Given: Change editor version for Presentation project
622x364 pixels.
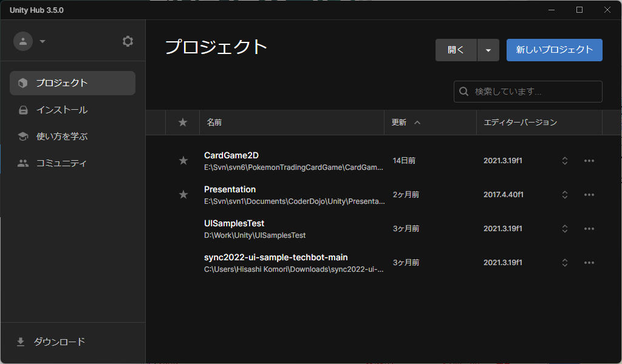Looking at the screenshot, I should coord(564,194).
